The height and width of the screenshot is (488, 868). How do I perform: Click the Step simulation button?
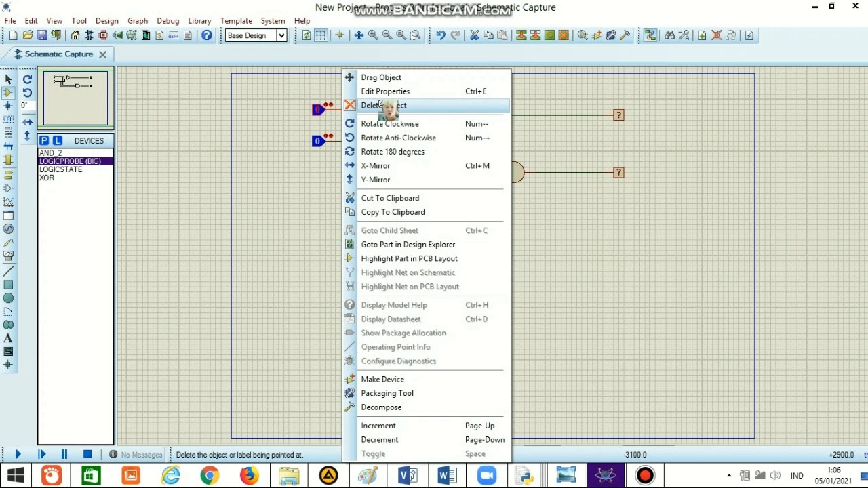coord(41,454)
